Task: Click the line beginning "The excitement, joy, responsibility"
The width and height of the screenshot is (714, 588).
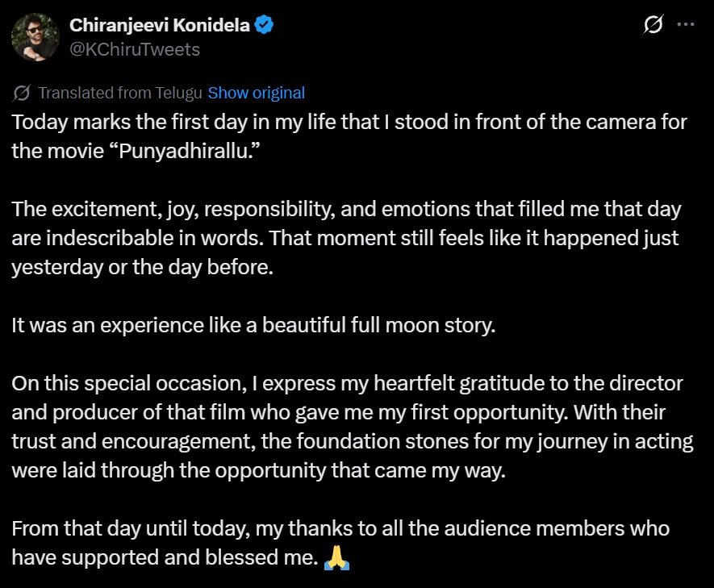Action: pyautogui.click(x=346, y=211)
